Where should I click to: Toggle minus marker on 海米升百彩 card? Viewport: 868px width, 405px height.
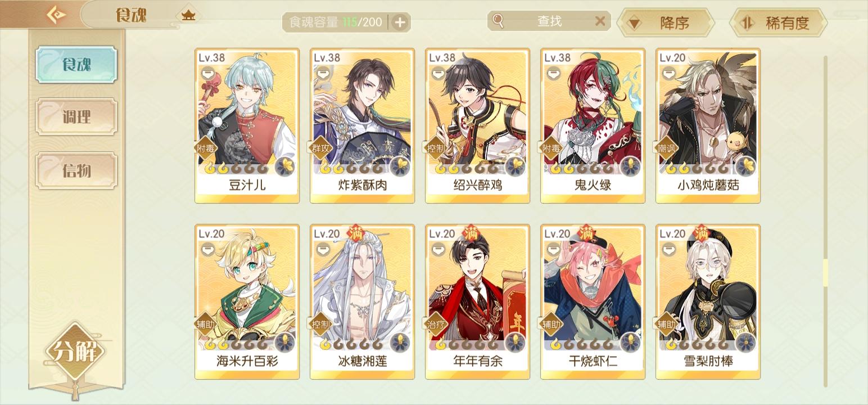coord(207,249)
